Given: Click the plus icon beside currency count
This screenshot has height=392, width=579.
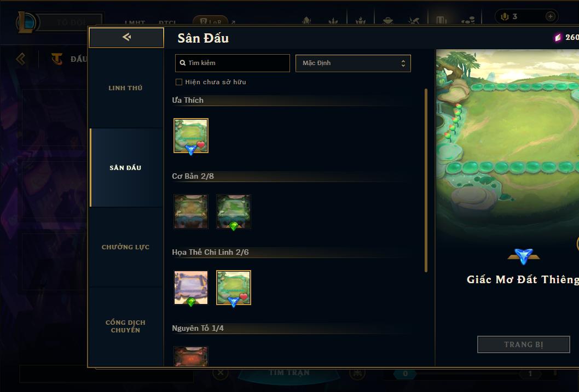Looking at the screenshot, I should point(550,16).
